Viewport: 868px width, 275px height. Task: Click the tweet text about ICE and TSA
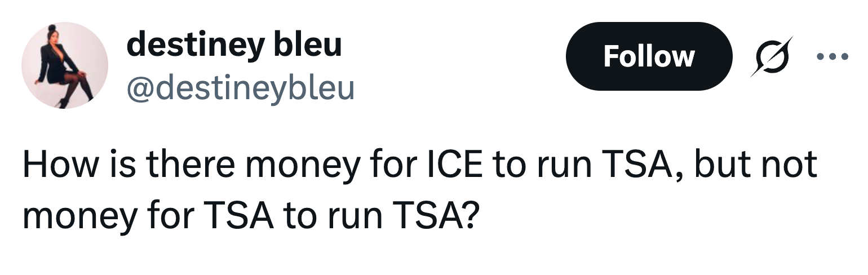[419, 190]
